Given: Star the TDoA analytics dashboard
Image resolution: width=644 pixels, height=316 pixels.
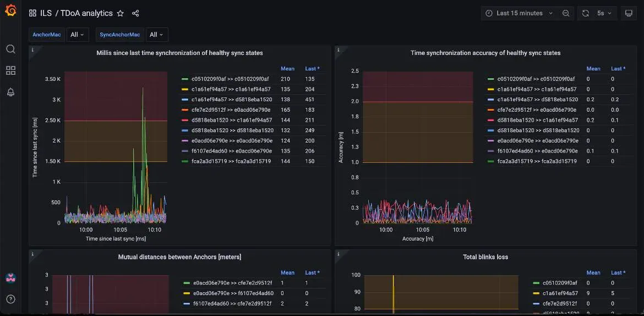Looking at the screenshot, I should (121, 13).
